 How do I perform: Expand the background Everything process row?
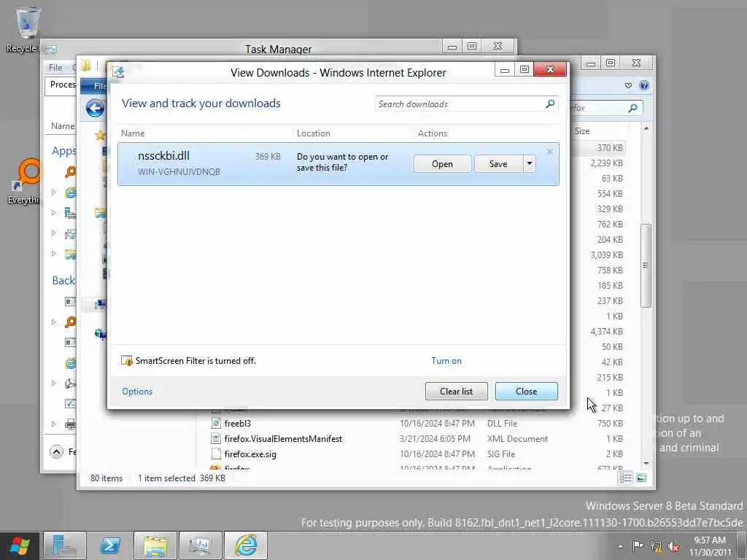click(54, 322)
